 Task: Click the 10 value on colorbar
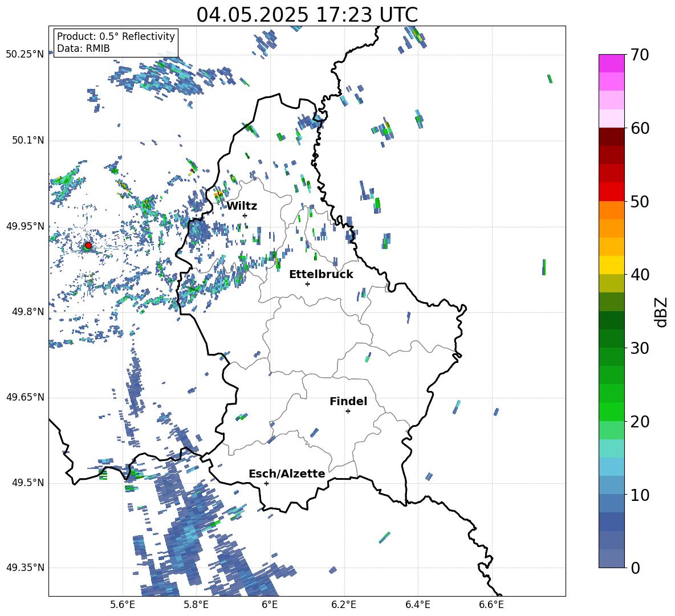[x=640, y=495]
